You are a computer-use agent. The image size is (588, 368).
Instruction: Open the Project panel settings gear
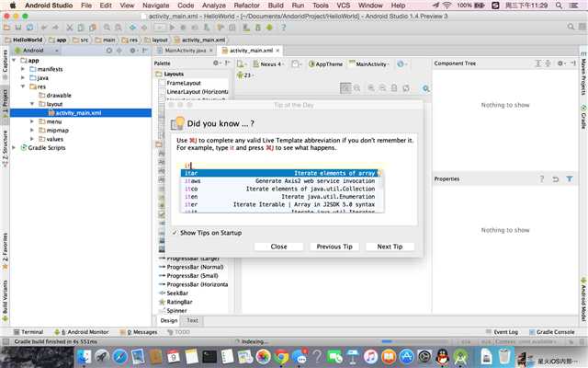pos(132,51)
